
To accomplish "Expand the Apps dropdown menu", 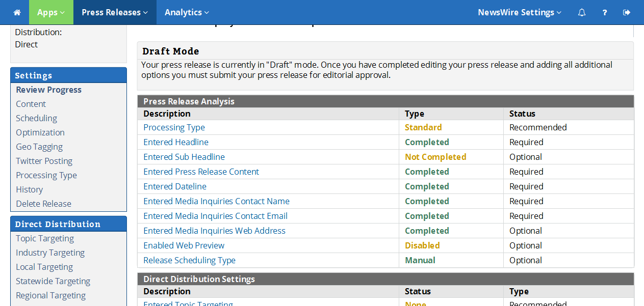I will pos(51,12).
